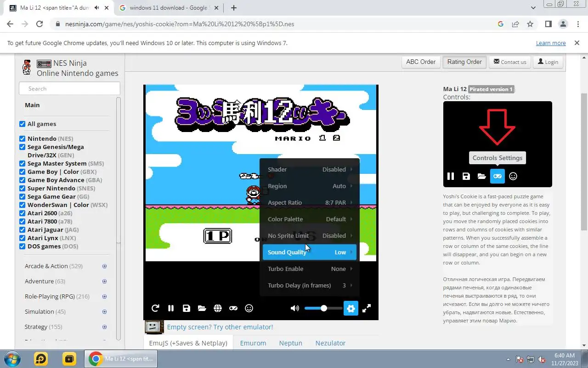
Task: Click the Login button
Action: coord(548,62)
